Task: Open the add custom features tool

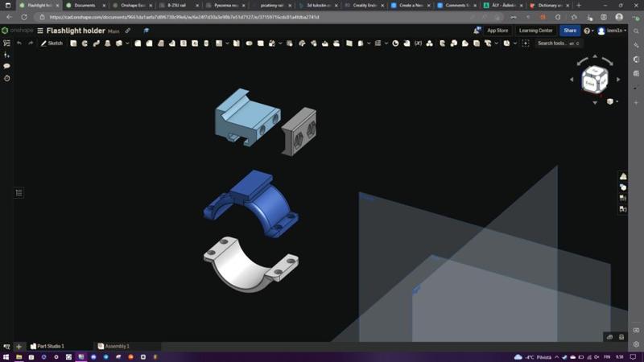Action: coord(526,43)
